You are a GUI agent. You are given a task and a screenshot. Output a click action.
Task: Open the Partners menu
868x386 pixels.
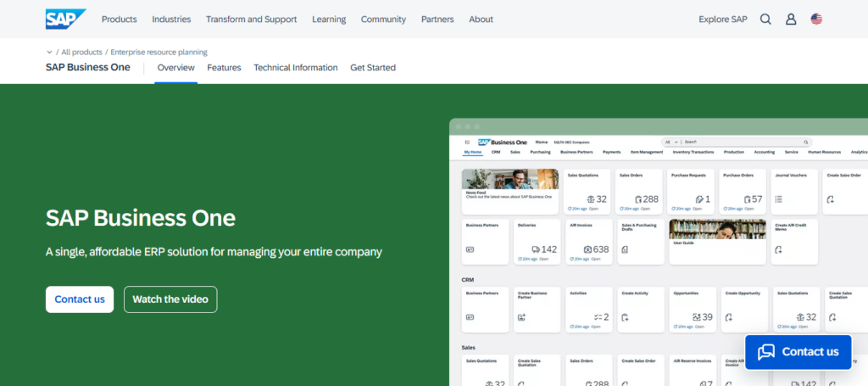click(x=437, y=20)
